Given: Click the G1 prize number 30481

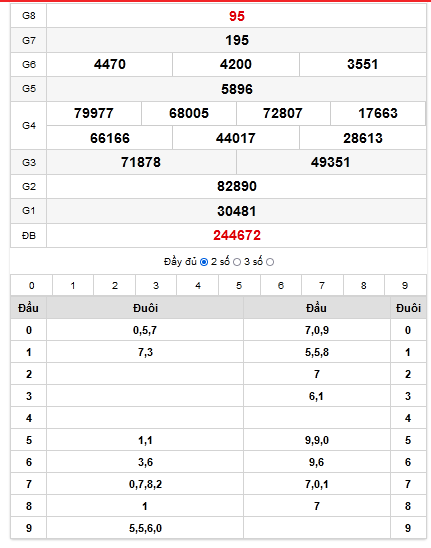Looking at the screenshot, I should pos(237,211).
